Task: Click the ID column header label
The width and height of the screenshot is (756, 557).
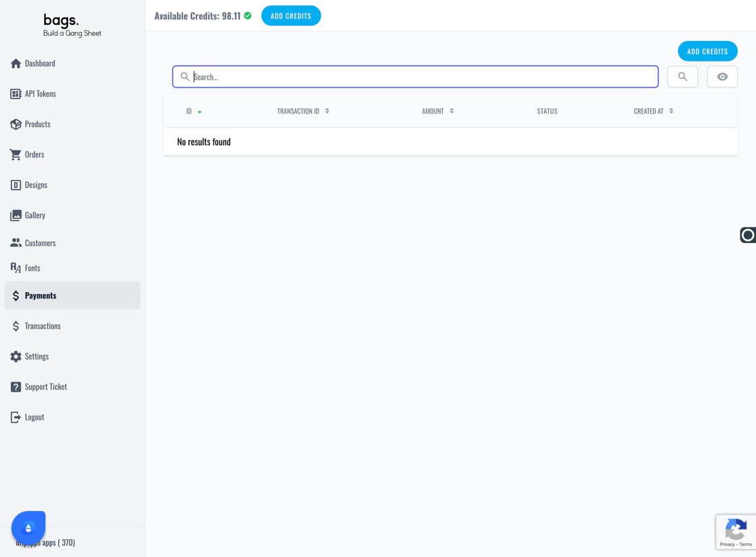Action: pos(189,111)
